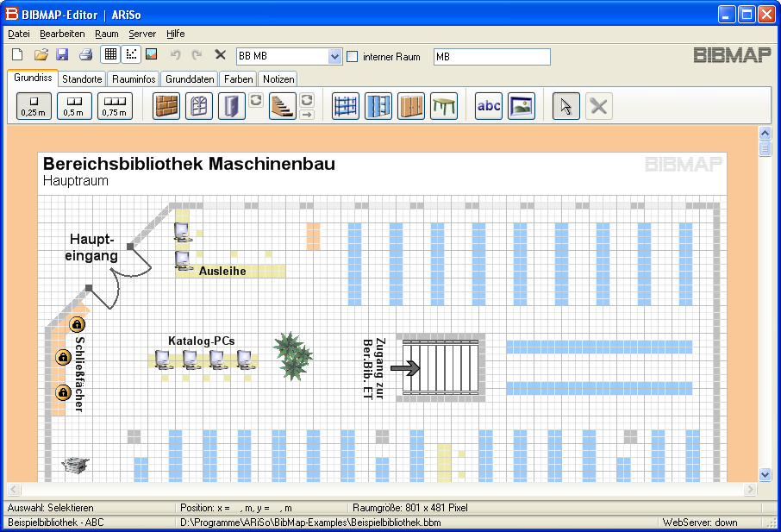Open the Standorte tab

pyautogui.click(x=82, y=79)
